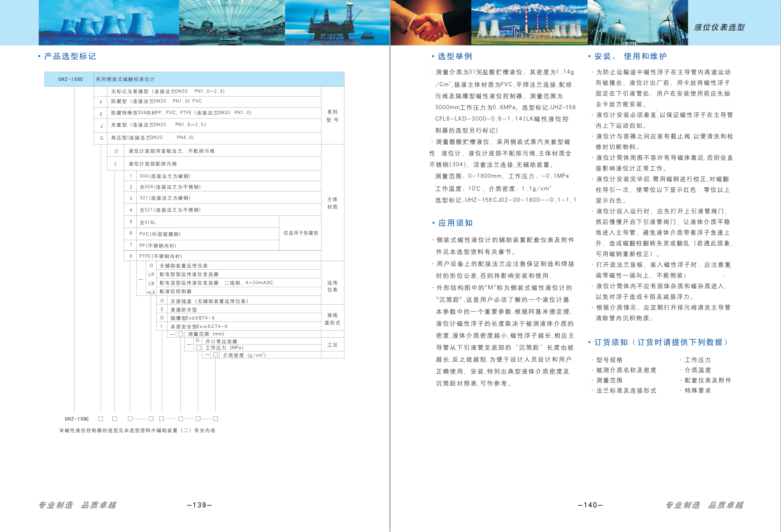Click first empty box after bottom UHZ-158C label
This screenshot has width=781, height=532.
pyautogui.click(x=100, y=419)
